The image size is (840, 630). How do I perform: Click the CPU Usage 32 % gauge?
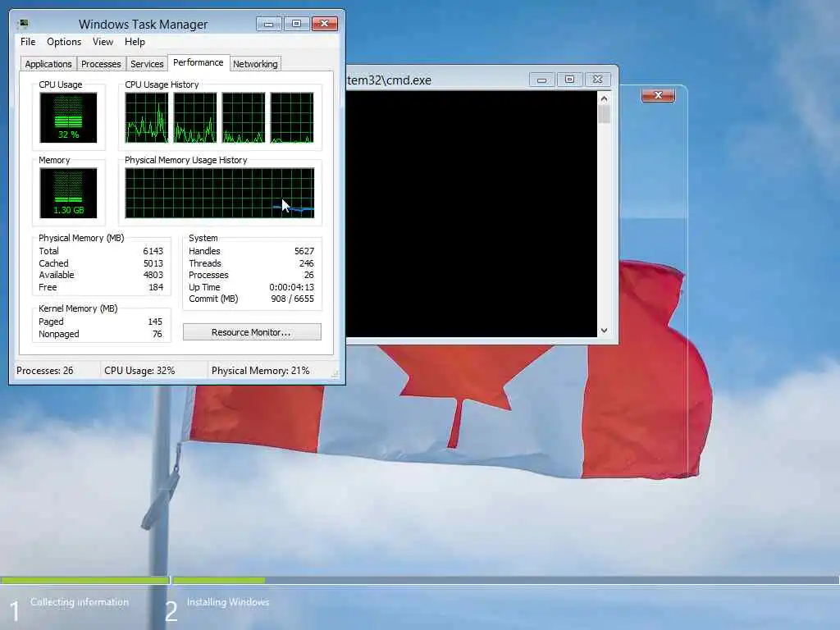68,117
